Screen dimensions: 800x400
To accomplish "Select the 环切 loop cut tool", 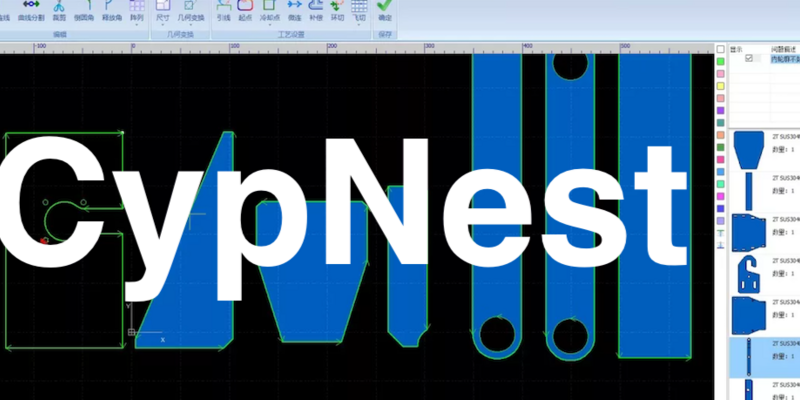I will tap(337, 11).
